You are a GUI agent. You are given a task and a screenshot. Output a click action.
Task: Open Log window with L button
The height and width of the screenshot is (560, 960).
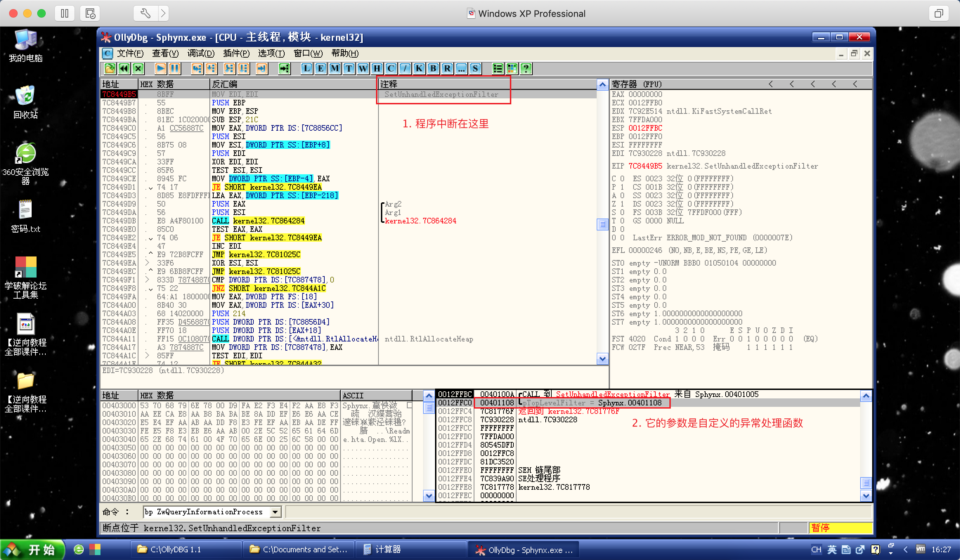[x=306, y=69]
